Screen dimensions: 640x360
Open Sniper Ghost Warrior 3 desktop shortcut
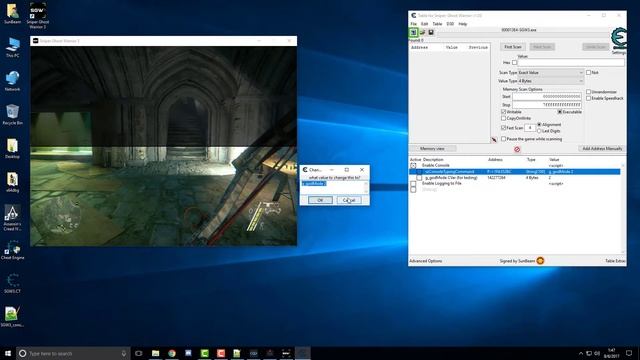[38, 16]
